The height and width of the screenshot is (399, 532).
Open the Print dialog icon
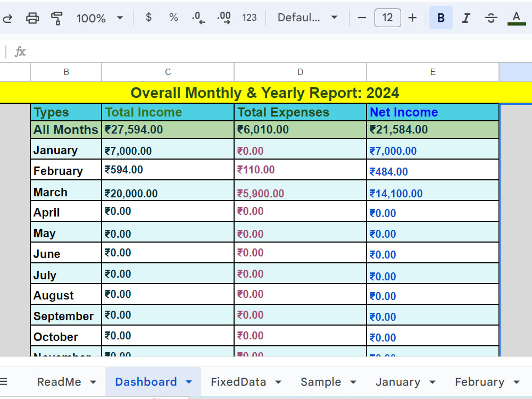pos(32,18)
